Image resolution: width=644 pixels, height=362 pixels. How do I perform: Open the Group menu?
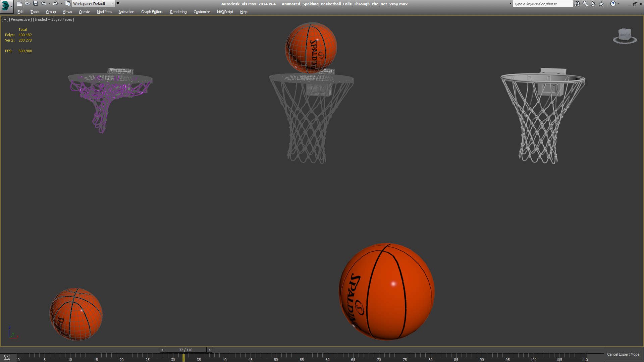51,12
